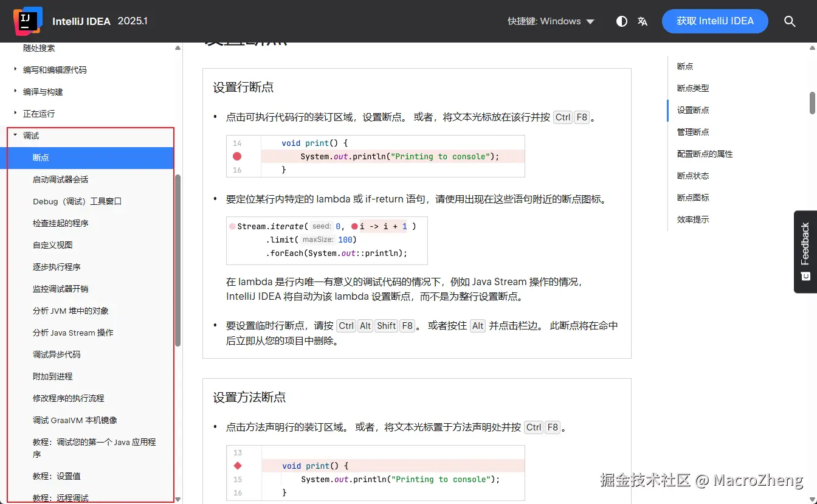
Task: Click scroll-down arrow of sidebar scrollbar
Action: point(178,499)
